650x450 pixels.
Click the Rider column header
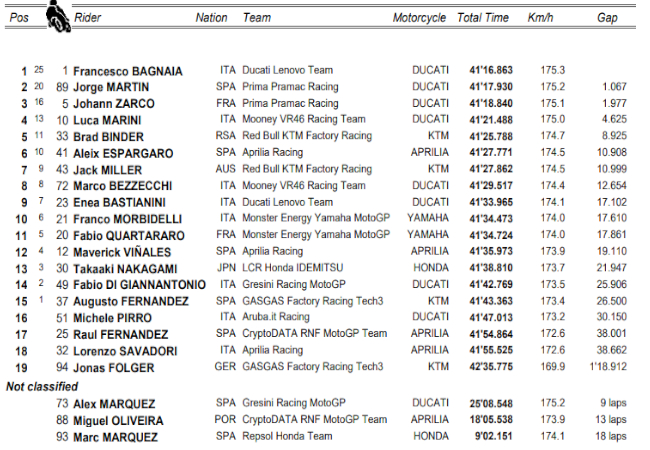point(89,18)
